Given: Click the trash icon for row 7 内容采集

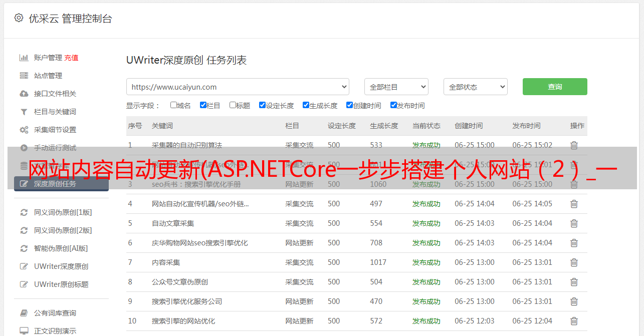Looking at the screenshot, I should coord(574,262).
